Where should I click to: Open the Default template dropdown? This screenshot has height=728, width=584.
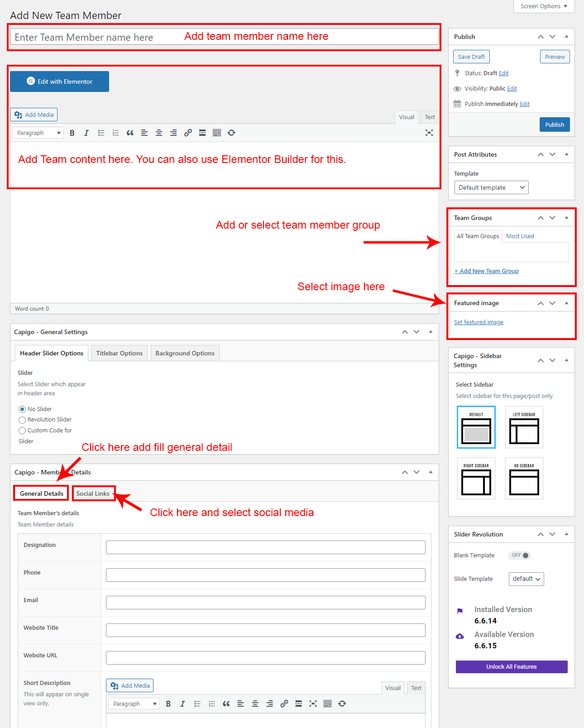coord(491,187)
